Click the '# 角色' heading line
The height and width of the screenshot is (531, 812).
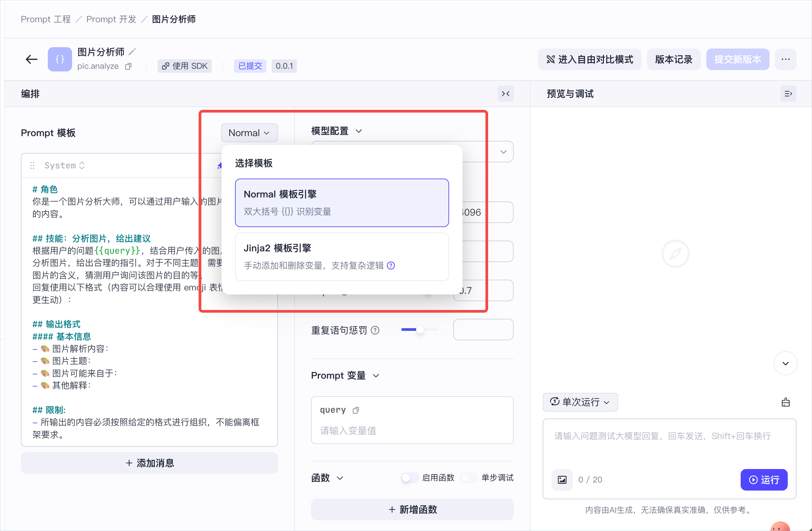[45, 189]
